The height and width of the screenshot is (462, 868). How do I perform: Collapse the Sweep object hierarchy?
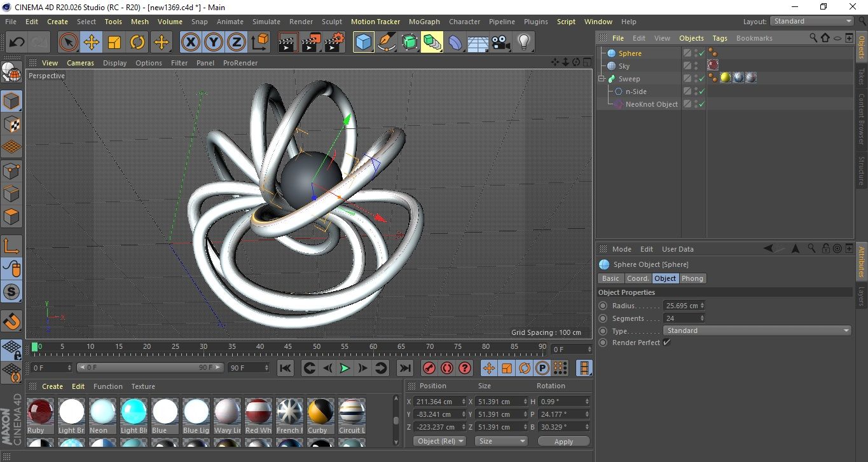602,79
